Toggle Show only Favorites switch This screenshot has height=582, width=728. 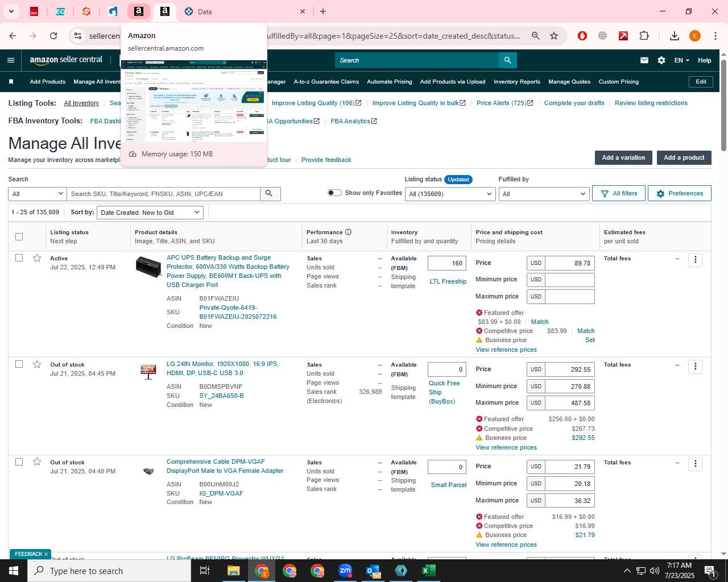(x=334, y=193)
